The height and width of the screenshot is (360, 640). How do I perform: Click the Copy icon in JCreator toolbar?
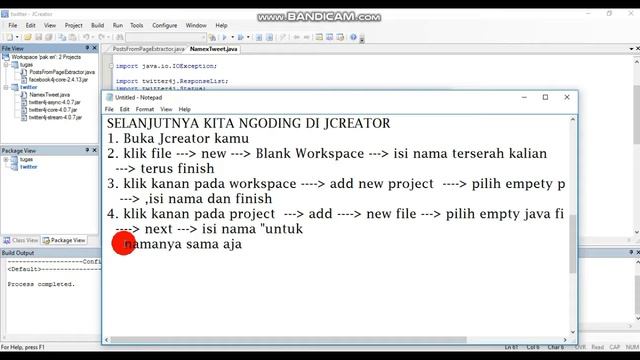point(62,37)
